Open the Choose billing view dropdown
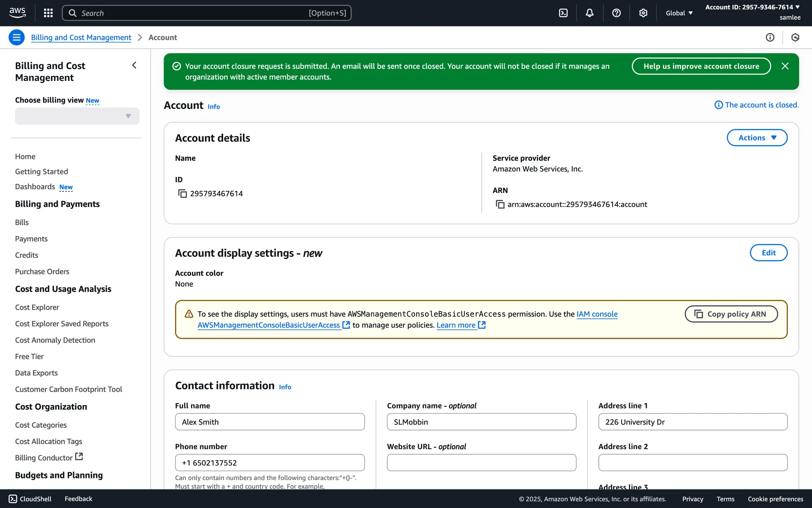Screen dimensions: 812x508 point(77,116)
